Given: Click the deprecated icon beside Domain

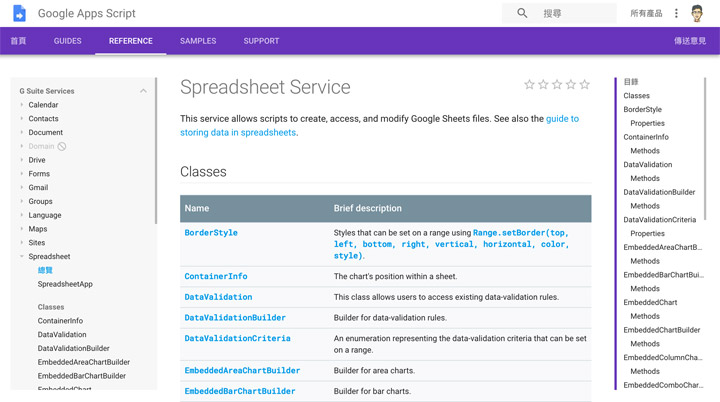Looking at the screenshot, I should [62, 147].
